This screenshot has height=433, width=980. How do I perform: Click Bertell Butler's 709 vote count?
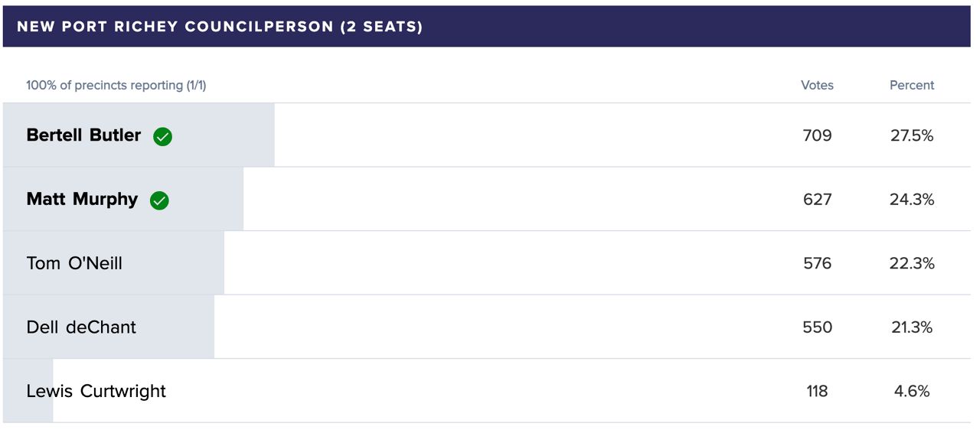coord(817,135)
